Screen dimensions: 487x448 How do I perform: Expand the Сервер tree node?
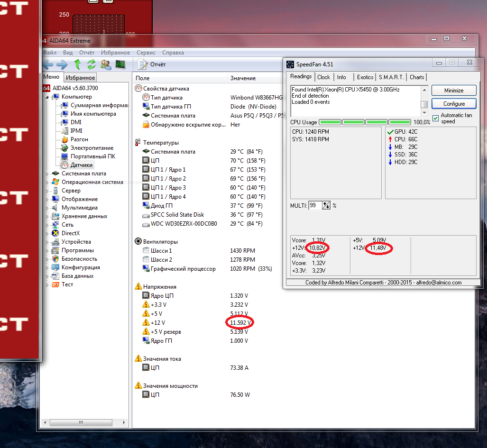click(47, 191)
